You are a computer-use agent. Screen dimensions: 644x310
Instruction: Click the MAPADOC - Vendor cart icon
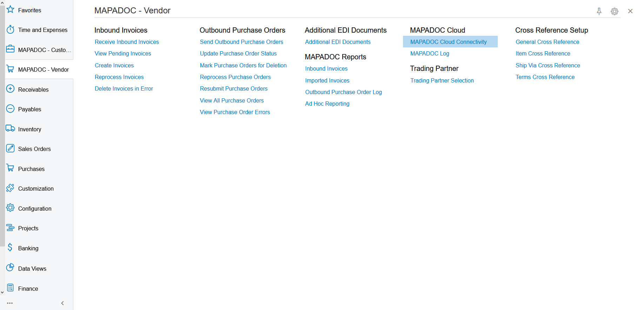tap(11, 69)
